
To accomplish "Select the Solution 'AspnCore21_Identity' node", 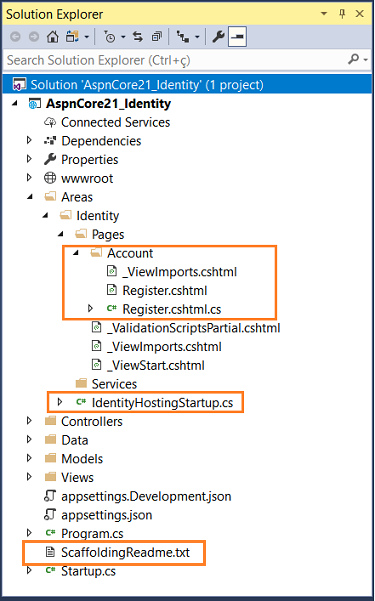I will pos(147,85).
